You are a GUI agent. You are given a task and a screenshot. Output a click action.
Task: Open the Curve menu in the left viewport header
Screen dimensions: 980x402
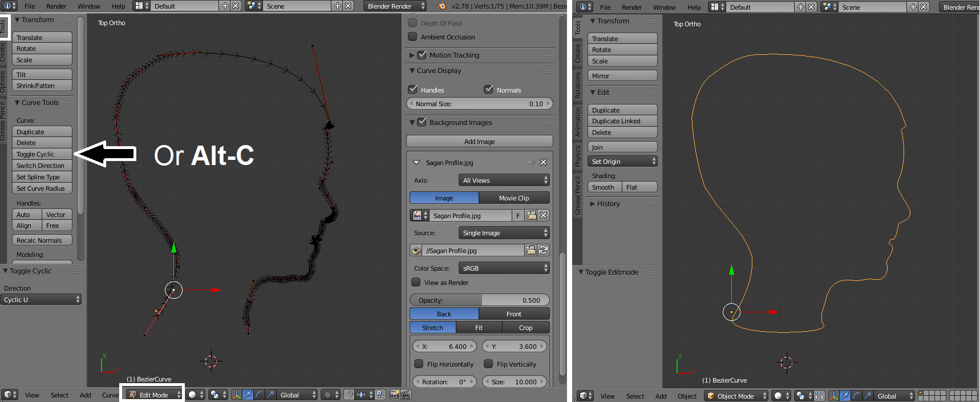pyautogui.click(x=111, y=395)
